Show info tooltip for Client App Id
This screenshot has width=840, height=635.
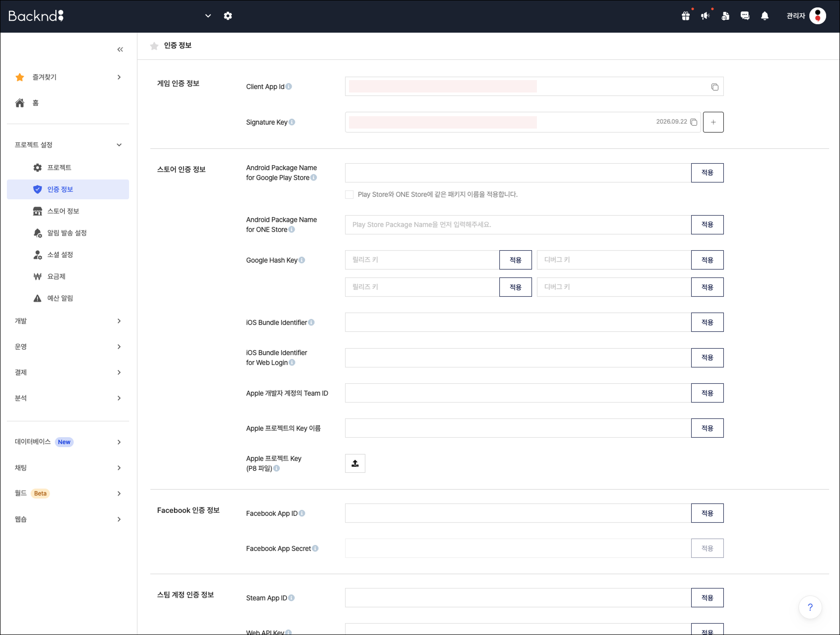point(289,87)
